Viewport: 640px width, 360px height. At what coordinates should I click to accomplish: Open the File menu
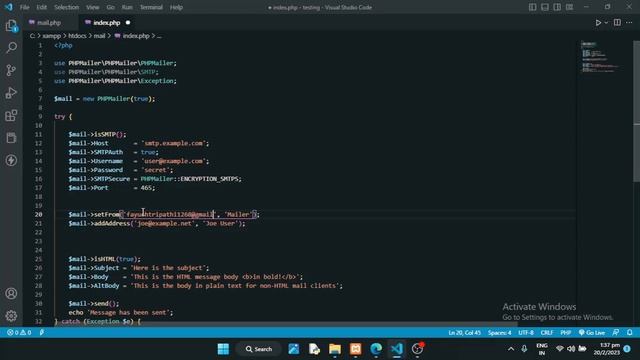pos(24,7)
